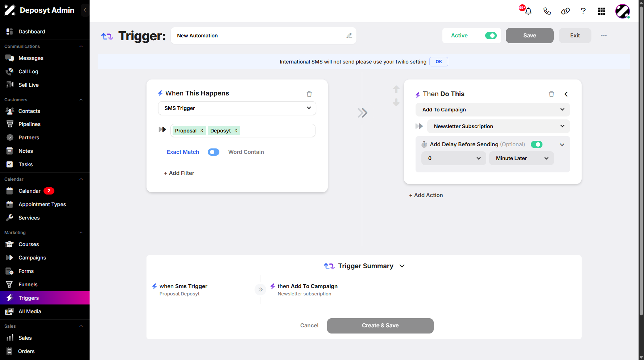Click + Add Action
Viewport: 644px width, 360px height.
pyautogui.click(x=426, y=195)
